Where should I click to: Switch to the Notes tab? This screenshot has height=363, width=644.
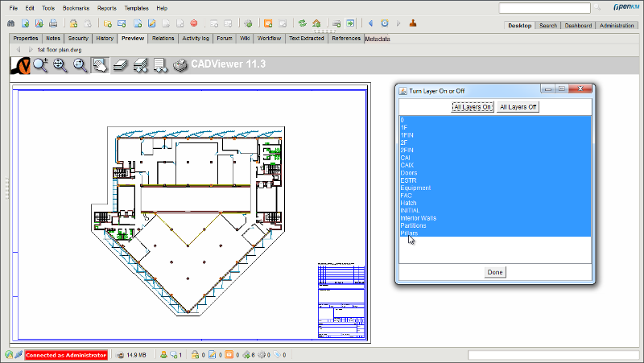(x=53, y=38)
